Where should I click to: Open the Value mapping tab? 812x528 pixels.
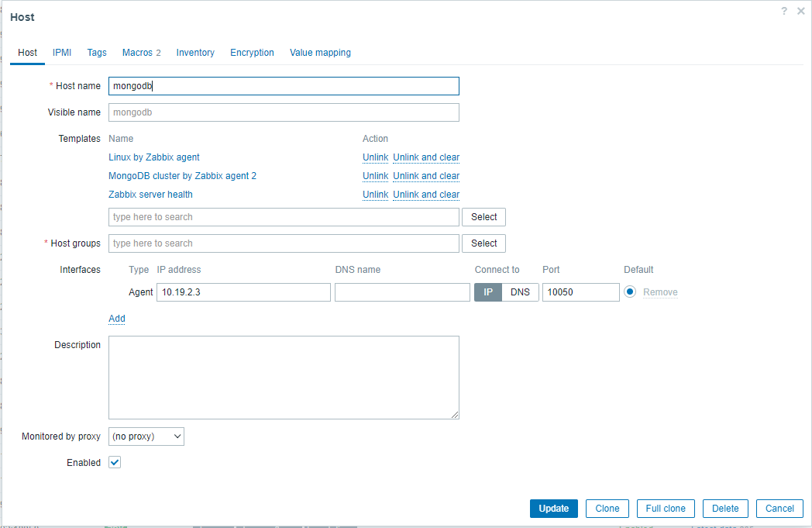coord(320,52)
